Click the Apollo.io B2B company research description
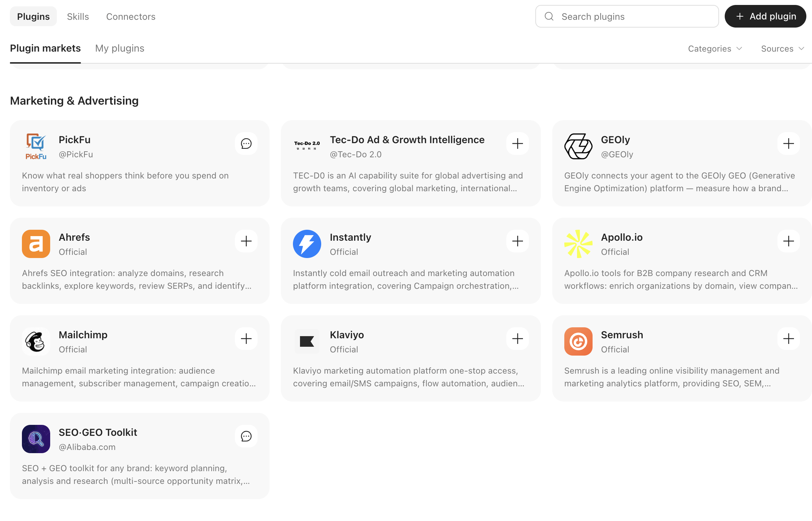The height and width of the screenshot is (521, 812). click(x=681, y=280)
